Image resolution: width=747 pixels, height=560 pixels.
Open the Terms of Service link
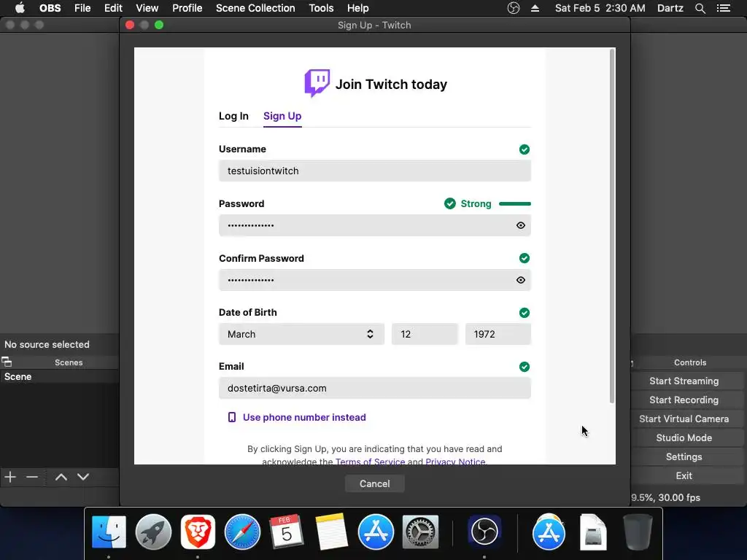pyautogui.click(x=370, y=462)
